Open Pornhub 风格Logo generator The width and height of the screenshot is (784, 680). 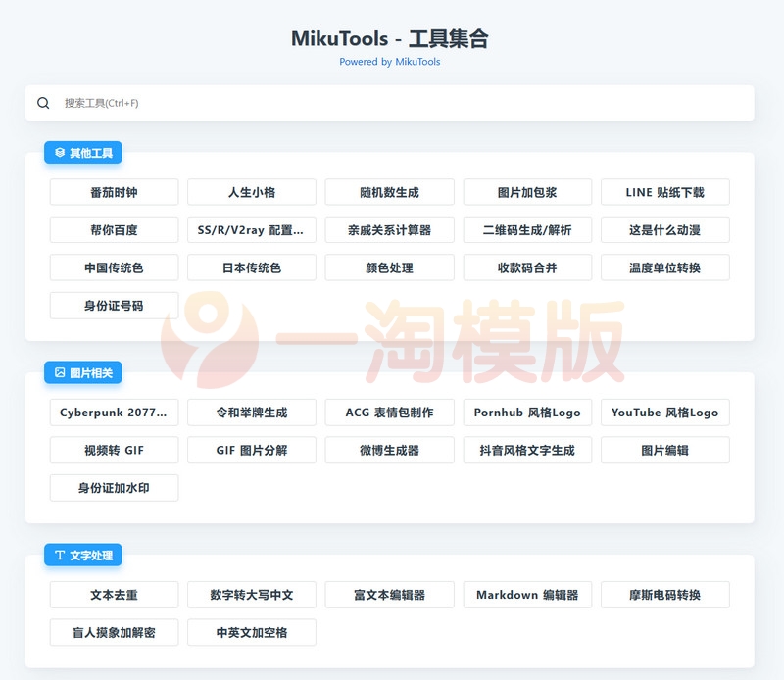click(527, 413)
